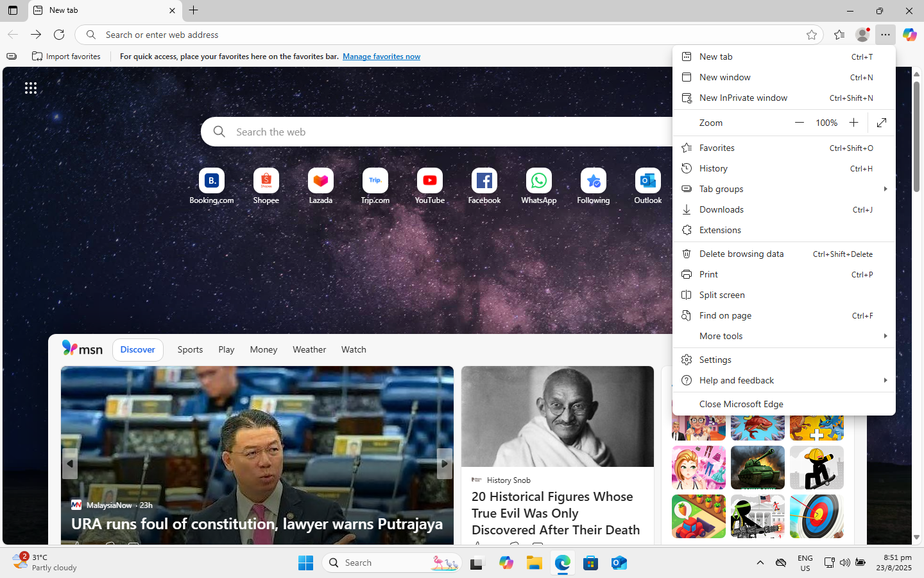Click the Manage favorites now link
Screen dimensions: 924x578
pos(381,57)
